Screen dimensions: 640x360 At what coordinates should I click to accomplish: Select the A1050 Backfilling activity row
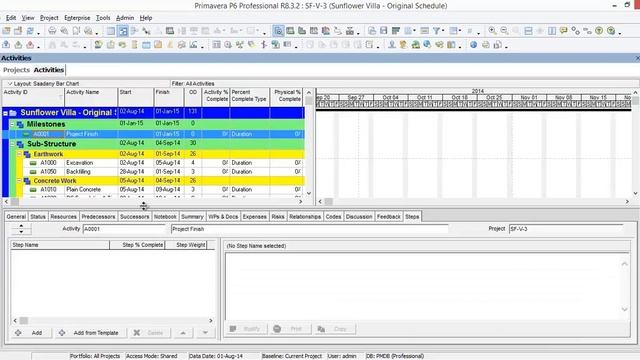point(163,171)
